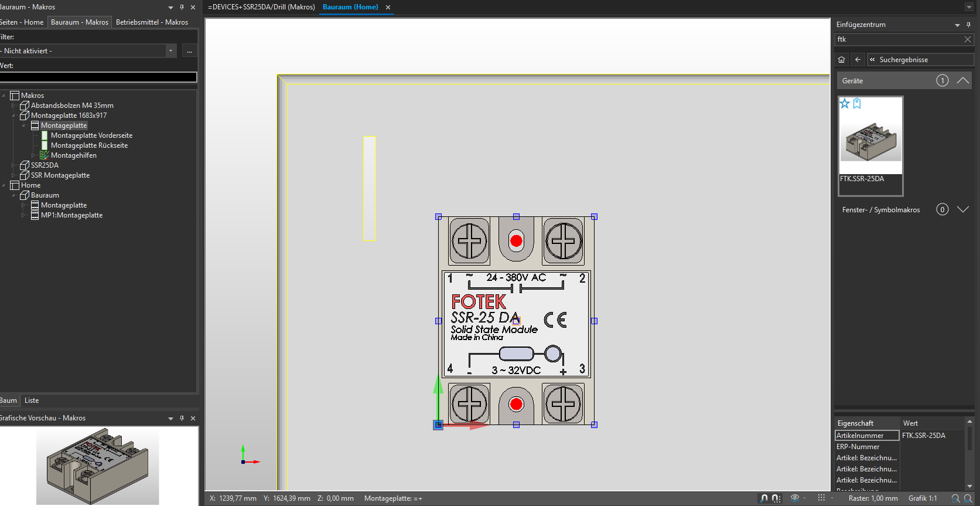Open document tab list dropdown
Image resolution: width=980 pixels, height=506 pixels.
point(969,7)
